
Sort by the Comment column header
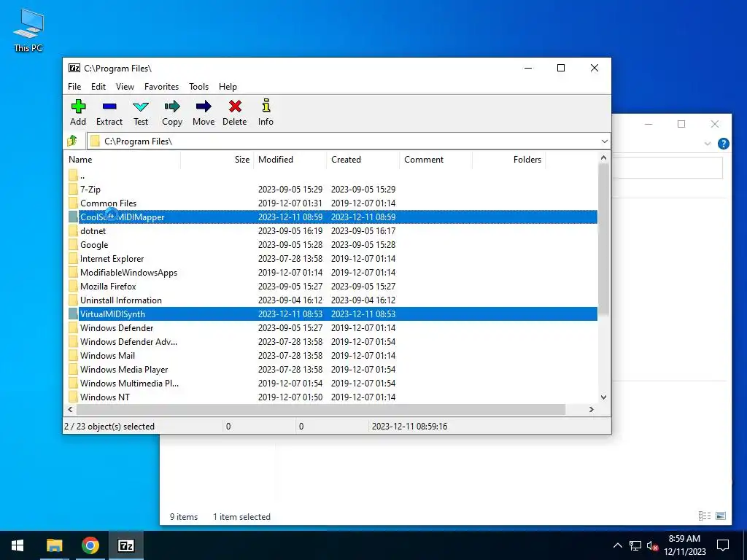point(436,160)
